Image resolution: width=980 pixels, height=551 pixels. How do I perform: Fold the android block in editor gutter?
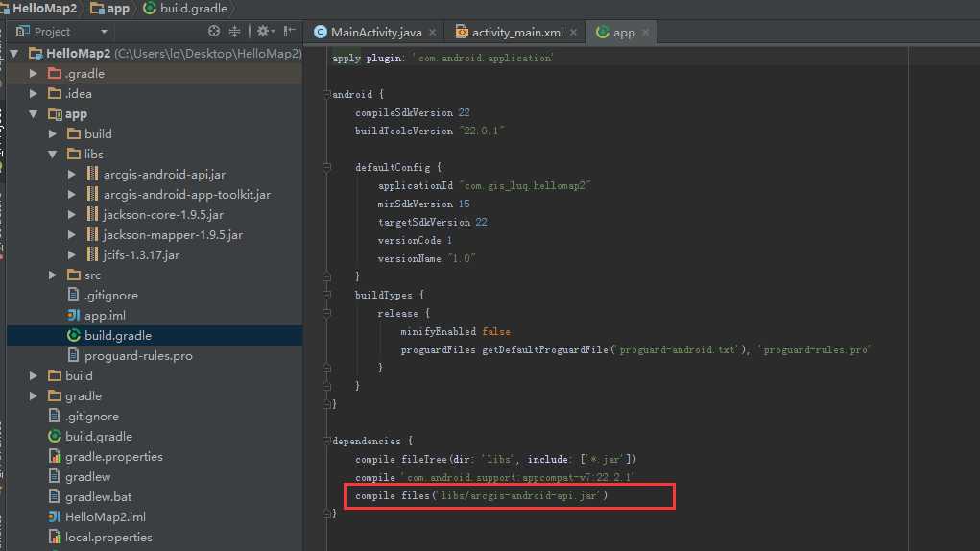pos(326,94)
